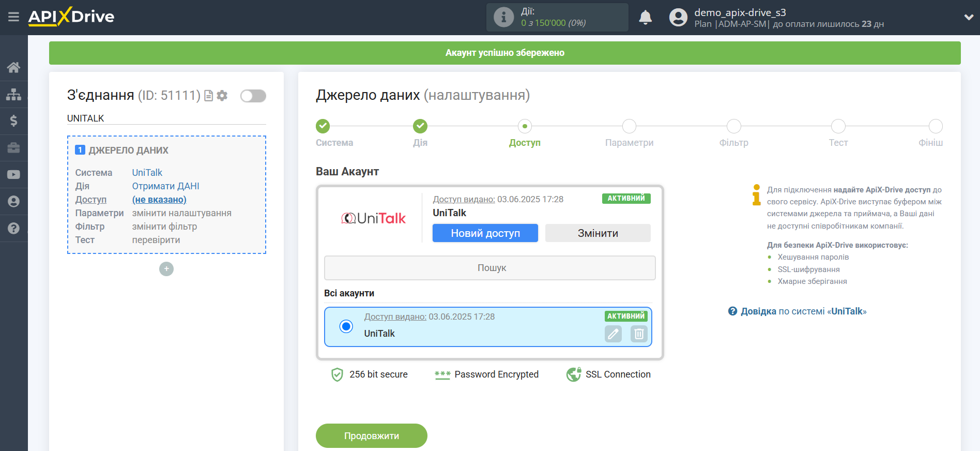Viewport: 980px width, 451px height.
Task: Add a new block with plus icon
Action: (x=166, y=269)
